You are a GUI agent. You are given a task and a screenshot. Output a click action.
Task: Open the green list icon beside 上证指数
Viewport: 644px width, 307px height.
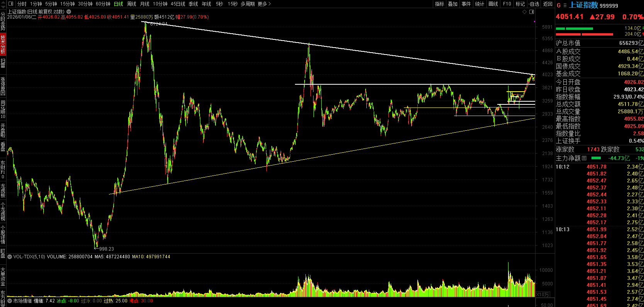coord(565,5)
